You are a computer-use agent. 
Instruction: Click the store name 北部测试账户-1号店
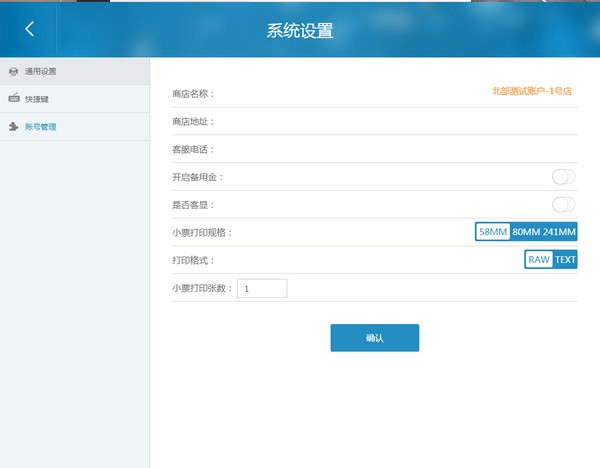click(531, 91)
